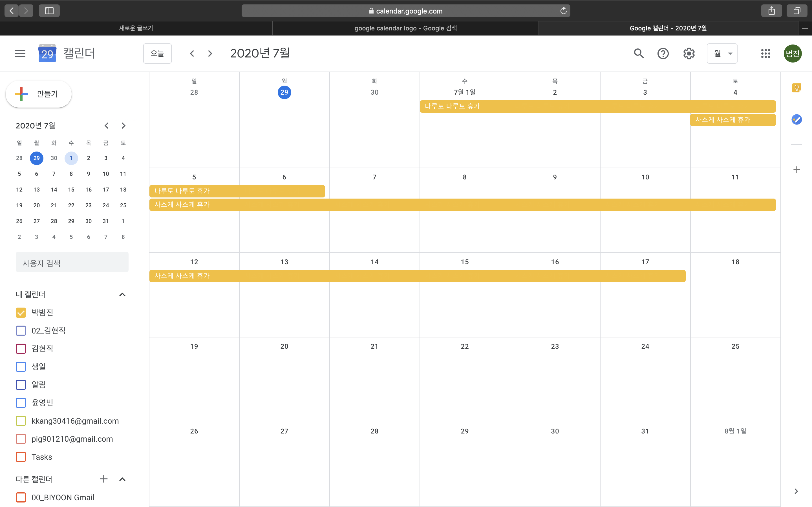Viewport: 812px width, 507px height.
Task: Open Google Tasks from side panel
Action: (x=796, y=119)
